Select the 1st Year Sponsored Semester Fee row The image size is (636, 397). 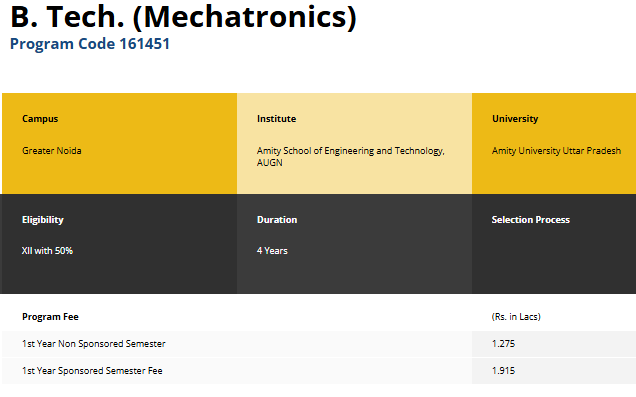tap(318, 371)
